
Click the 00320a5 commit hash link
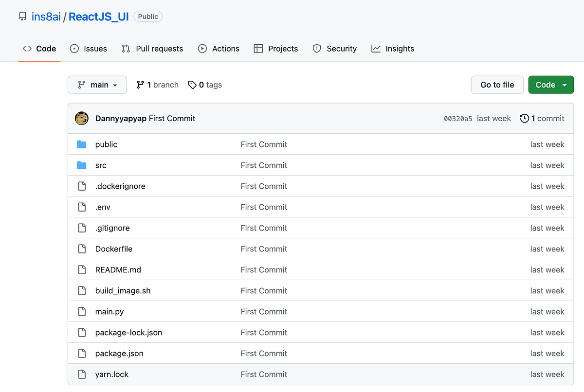point(457,118)
